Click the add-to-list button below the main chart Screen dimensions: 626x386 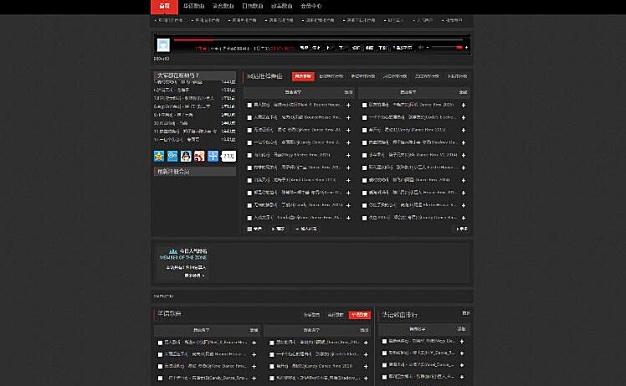tap(306, 229)
